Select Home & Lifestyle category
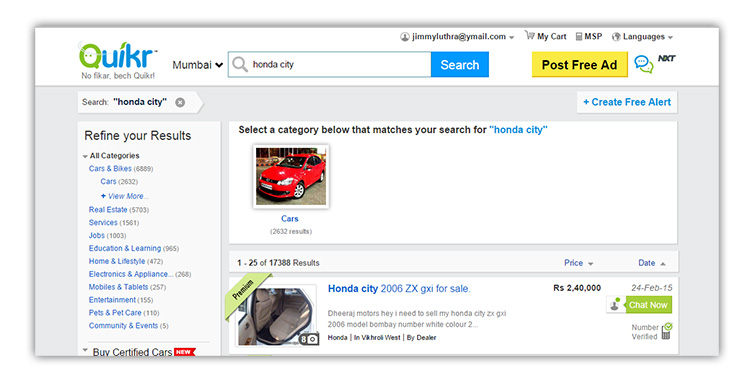 117,261
